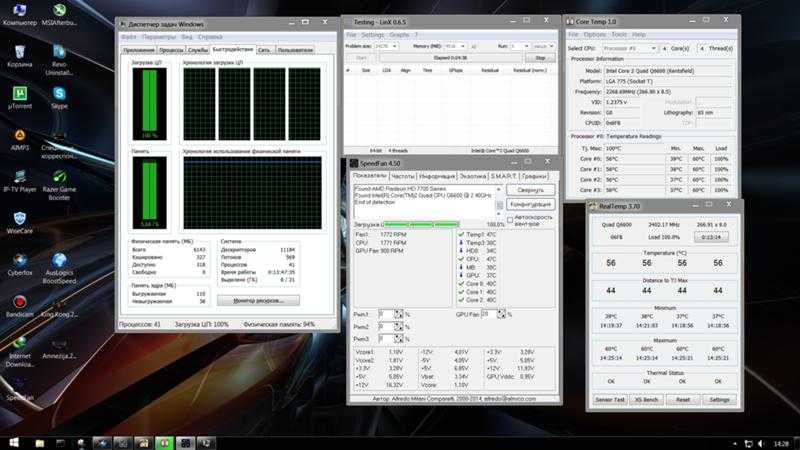Click the Pwm1 value field in SpeedFan
This screenshot has width=800, height=450.
coord(386,314)
